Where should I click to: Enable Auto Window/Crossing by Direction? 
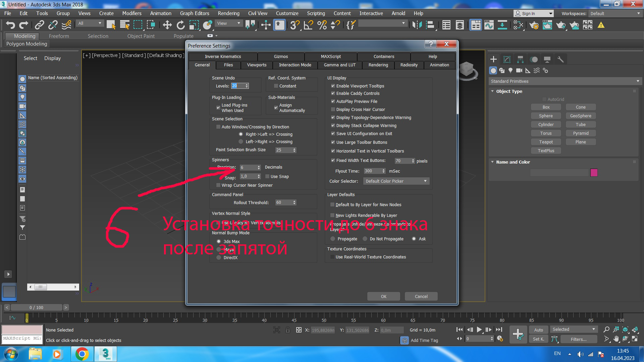pos(218,127)
